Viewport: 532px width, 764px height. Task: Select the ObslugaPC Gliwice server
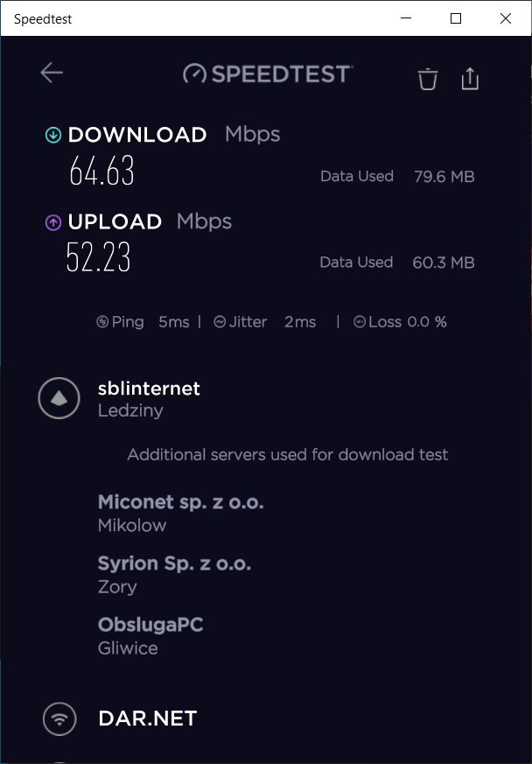150,636
